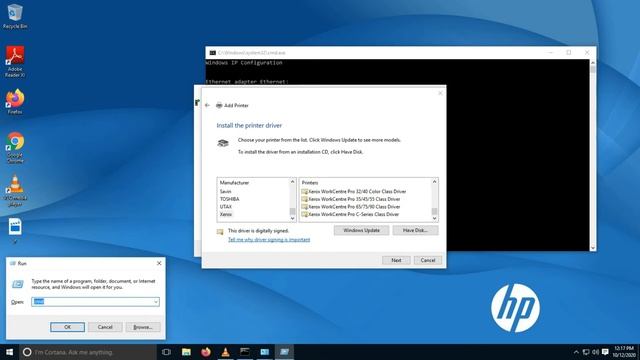Click the Run dialog title icon
Viewport: 640px width, 360px height.
(13, 264)
